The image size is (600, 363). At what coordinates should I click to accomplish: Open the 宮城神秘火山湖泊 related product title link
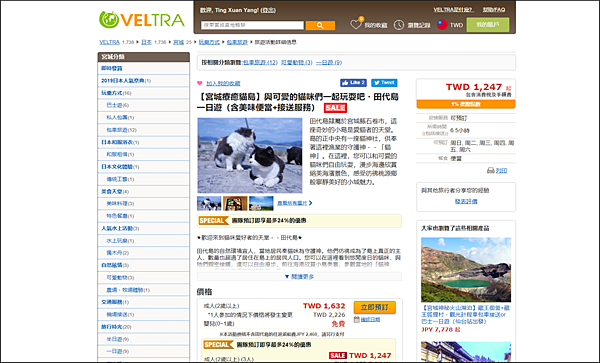pos(466,314)
